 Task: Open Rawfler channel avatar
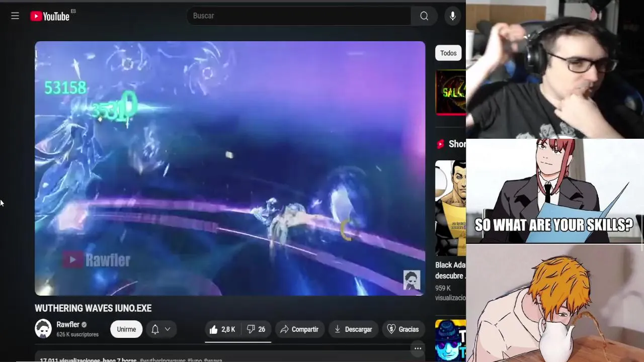coord(43,329)
